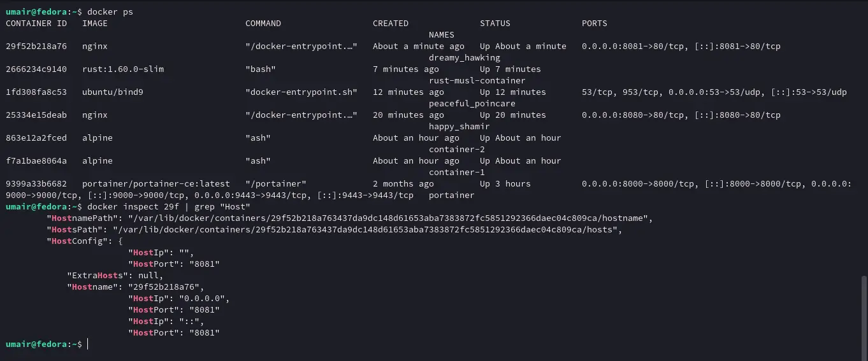Click the container-2 name text
This screenshot has height=361, width=868.
[x=457, y=150]
